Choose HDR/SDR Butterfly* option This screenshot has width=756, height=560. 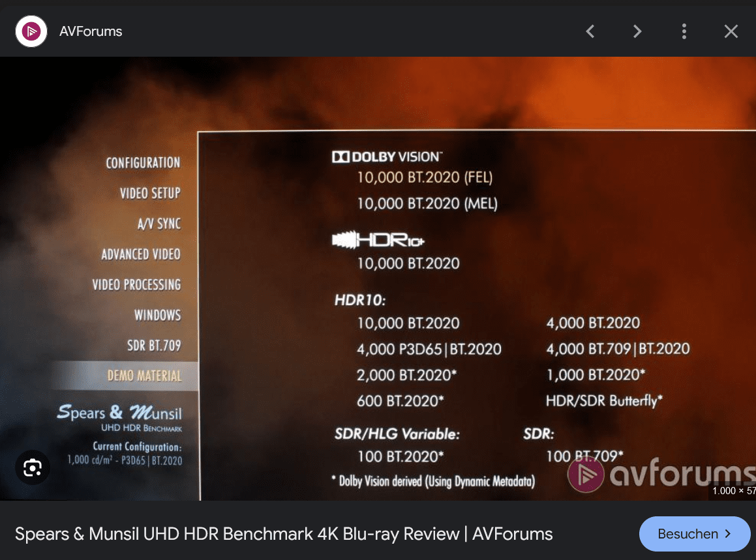(x=604, y=400)
